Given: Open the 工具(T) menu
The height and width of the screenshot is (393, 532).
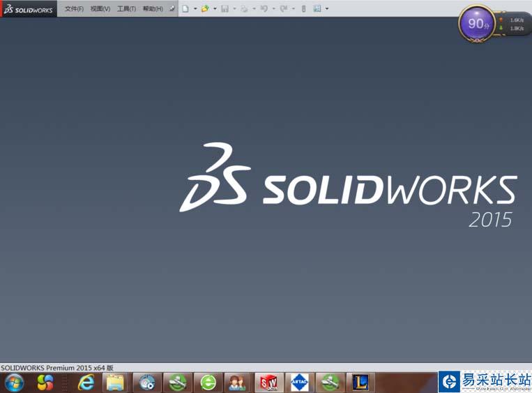Looking at the screenshot, I should (x=126, y=8).
